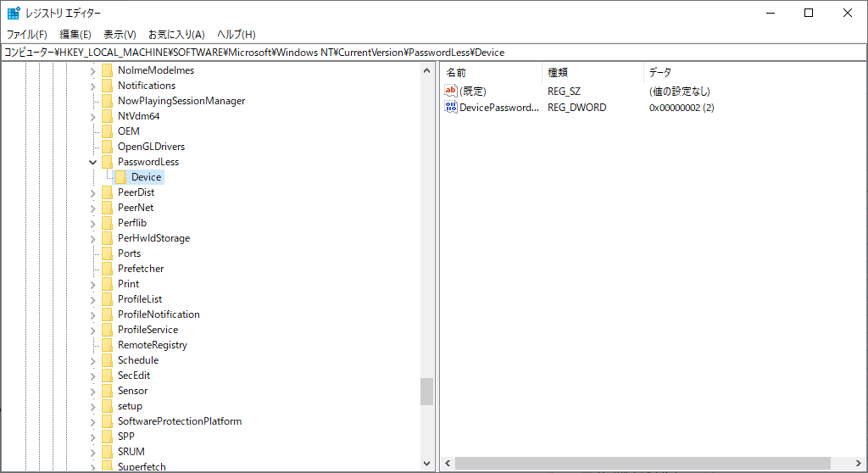Expand the NoImeModeImes key
The height and width of the screenshot is (473, 868).
[x=93, y=71]
